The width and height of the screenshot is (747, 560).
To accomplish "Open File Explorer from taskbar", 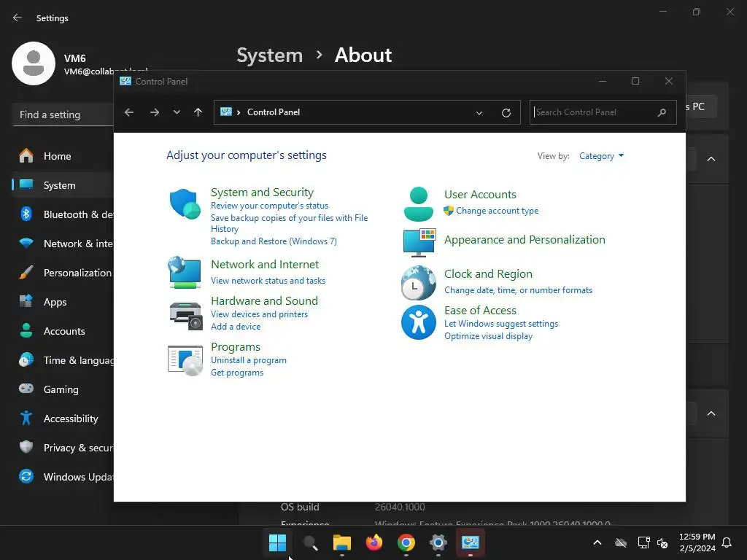I will (341, 542).
